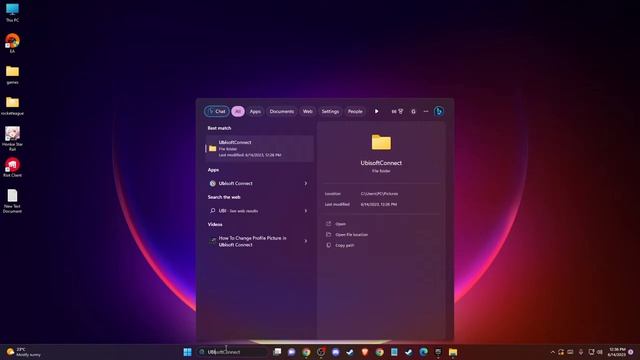Click the large UbisoftConnect folder icon in preview
This screenshot has height=360, width=640.
[x=381, y=142]
